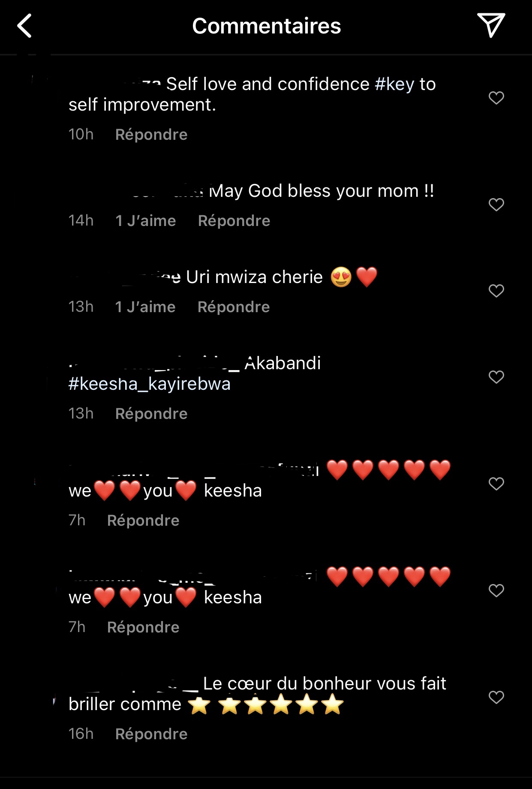Like the 'Le cœur du bonheur' comment
532x789 pixels.
(496, 697)
